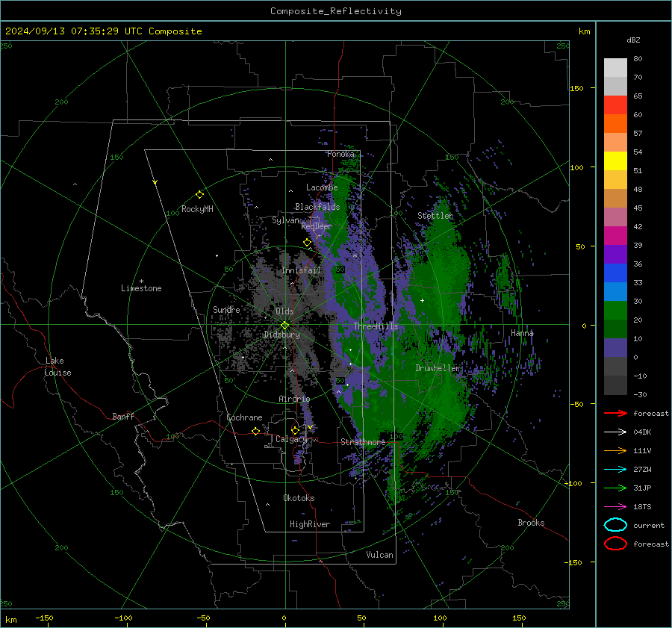
Task: Click the Drumheller city label
Action: [x=438, y=368]
